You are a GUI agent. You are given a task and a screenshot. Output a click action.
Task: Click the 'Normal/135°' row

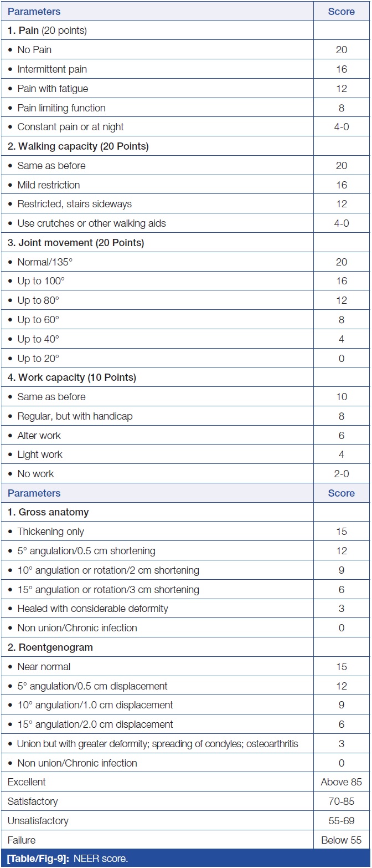pos(42,262)
